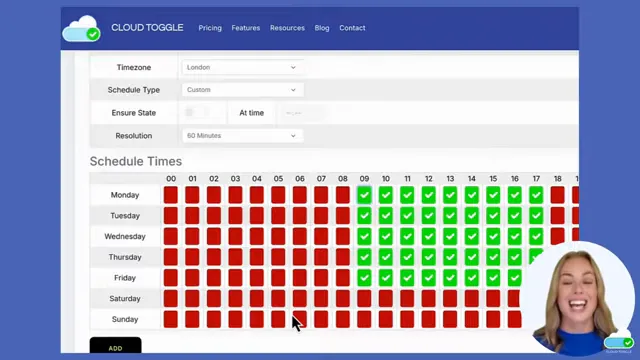Screen dimensions: 640x360
Task: Toggle Friday 16 schedule checkbox
Action: pyautogui.click(x=515, y=278)
